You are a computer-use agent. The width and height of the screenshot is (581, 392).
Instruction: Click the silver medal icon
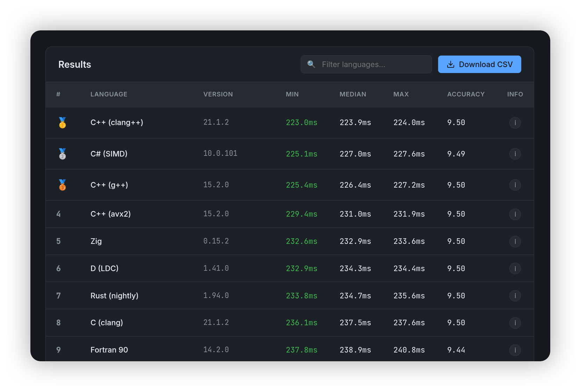pos(63,154)
